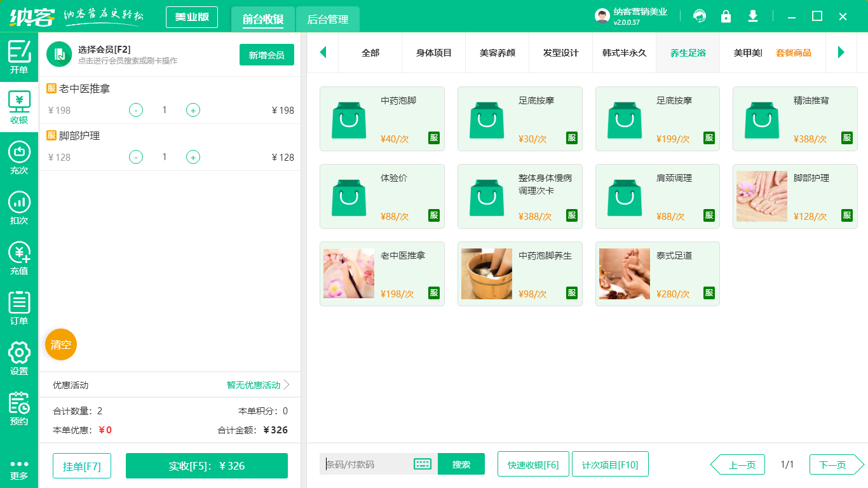Open the 扣次 deduction panel from sidebar
The width and height of the screenshot is (868, 488).
tap(18, 208)
